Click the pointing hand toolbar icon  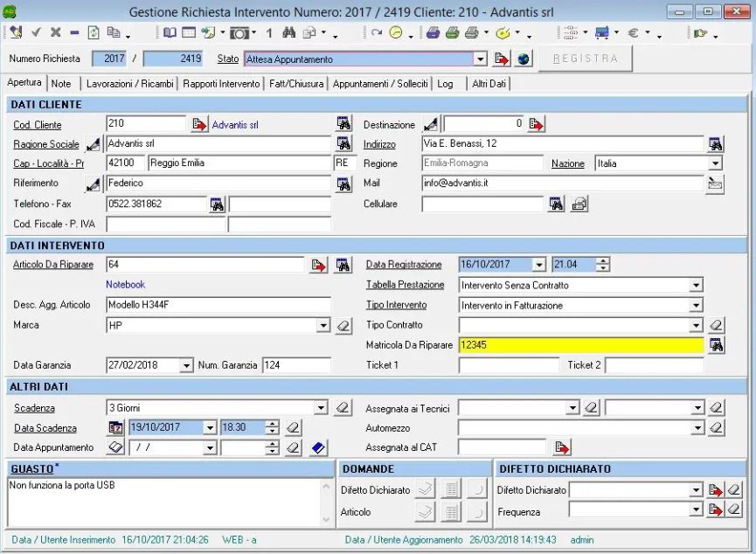[700, 33]
